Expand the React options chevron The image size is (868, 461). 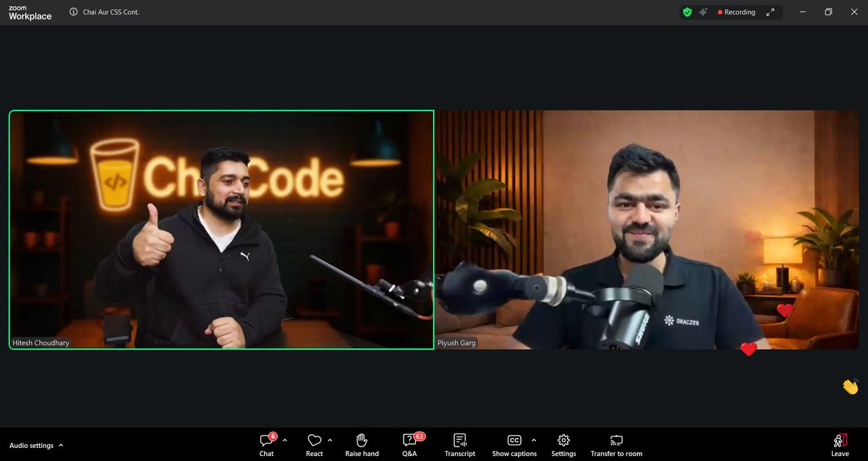pos(331,440)
